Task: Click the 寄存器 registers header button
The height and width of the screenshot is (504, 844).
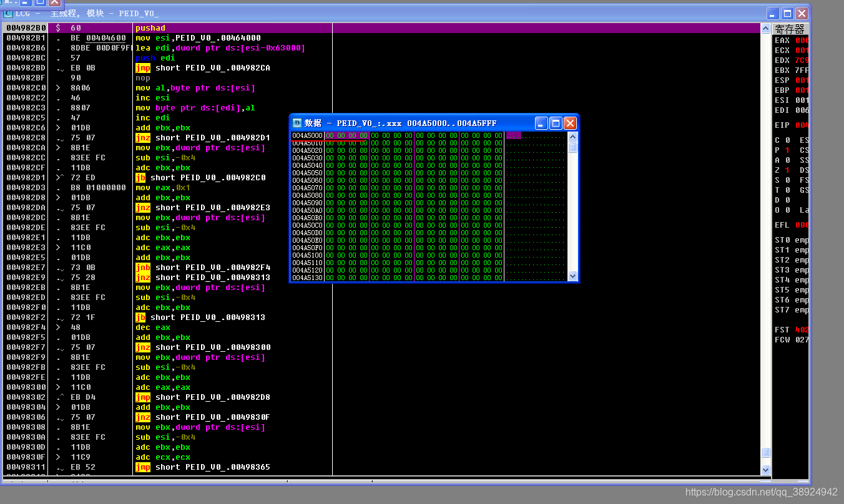Action: pyautogui.click(x=791, y=29)
